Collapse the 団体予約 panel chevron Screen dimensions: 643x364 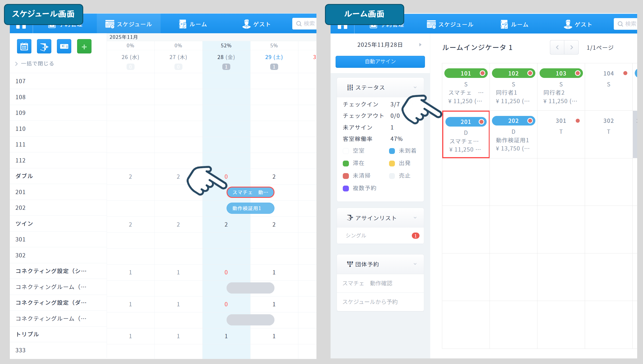coord(415,264)
